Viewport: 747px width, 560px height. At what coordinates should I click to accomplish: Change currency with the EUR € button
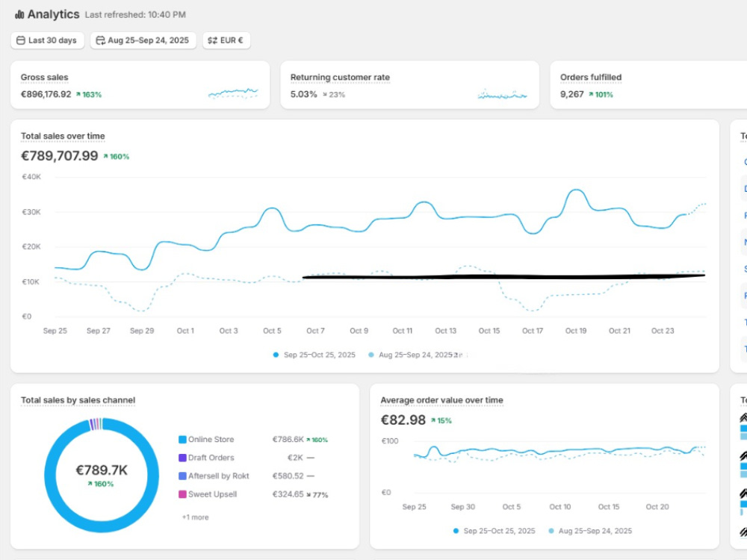(x=226, y=40)
